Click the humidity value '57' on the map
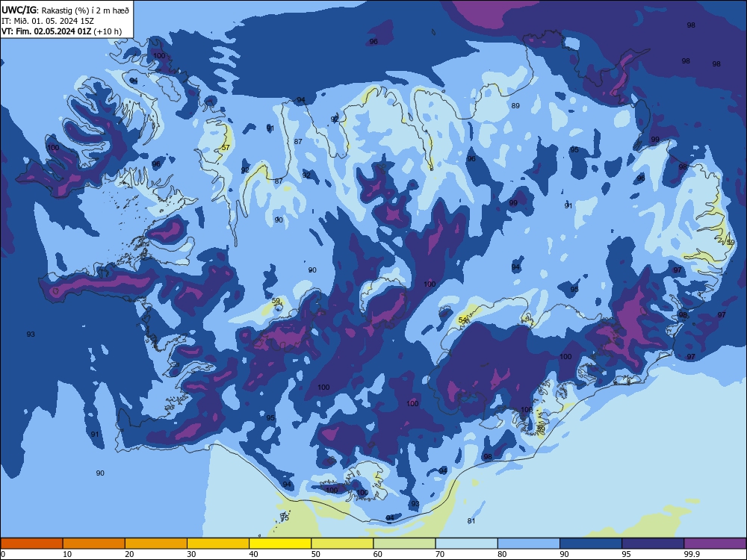Image resolution: width=747 pixels, height=560 pixels. tap(226, 147)
